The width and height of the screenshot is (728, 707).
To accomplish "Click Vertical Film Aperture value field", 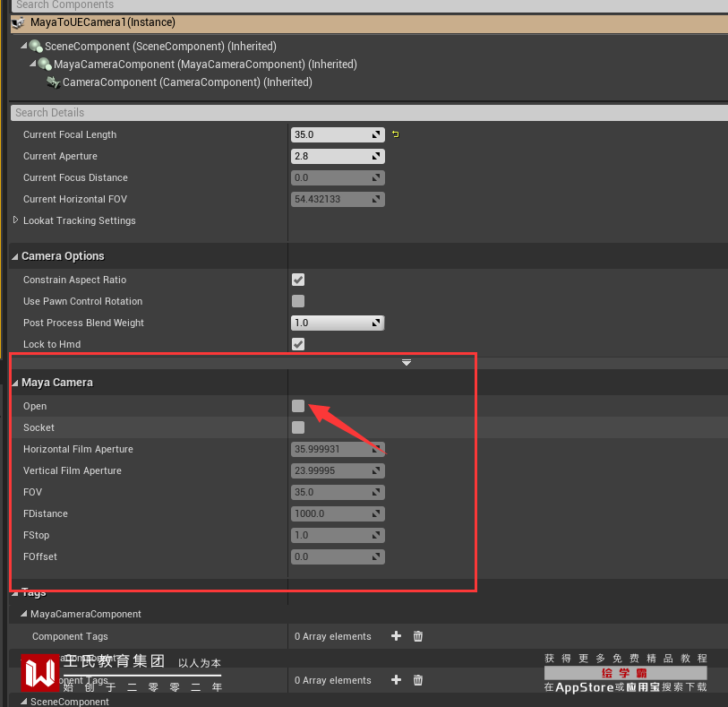I will click(338, 470).
